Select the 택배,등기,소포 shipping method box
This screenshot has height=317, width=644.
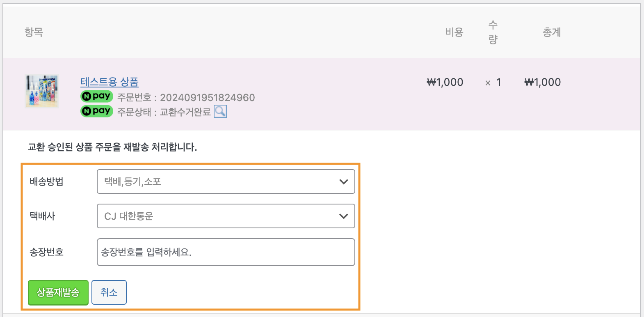pos(226,181)
